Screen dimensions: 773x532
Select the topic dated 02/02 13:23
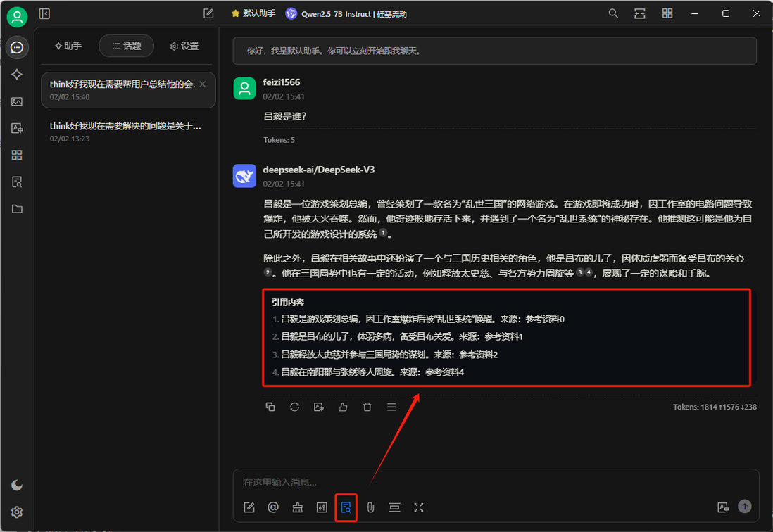[127, 132]
